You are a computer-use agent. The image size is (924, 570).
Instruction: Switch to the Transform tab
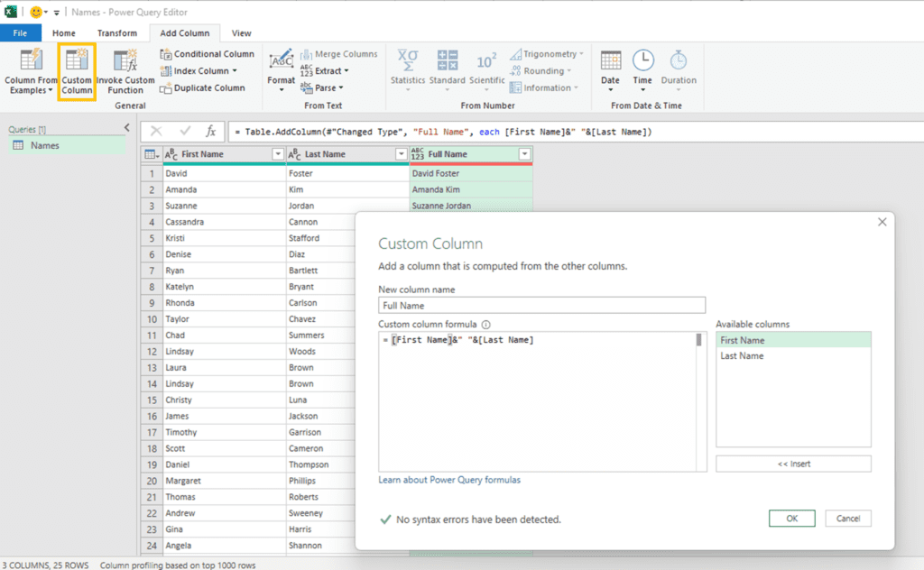tap(117, 33)
